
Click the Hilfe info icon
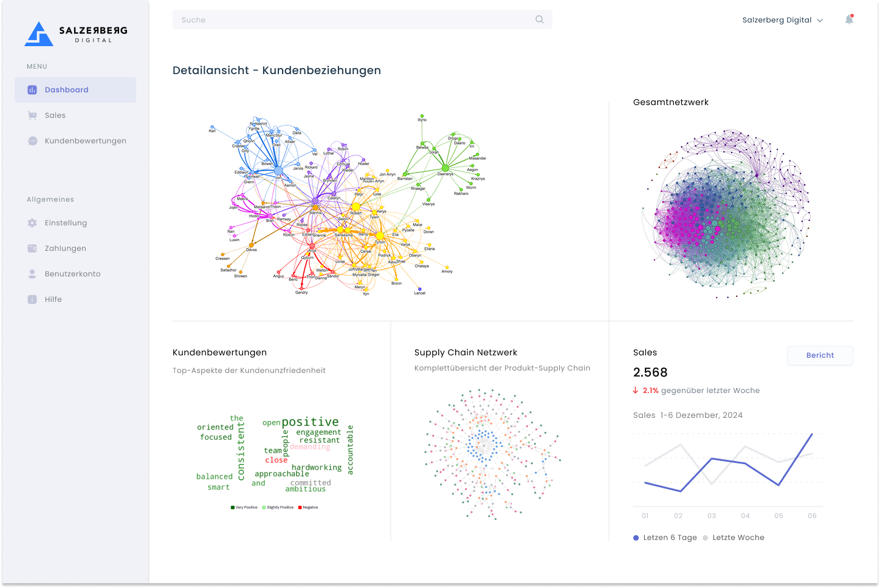click(32, 299)
